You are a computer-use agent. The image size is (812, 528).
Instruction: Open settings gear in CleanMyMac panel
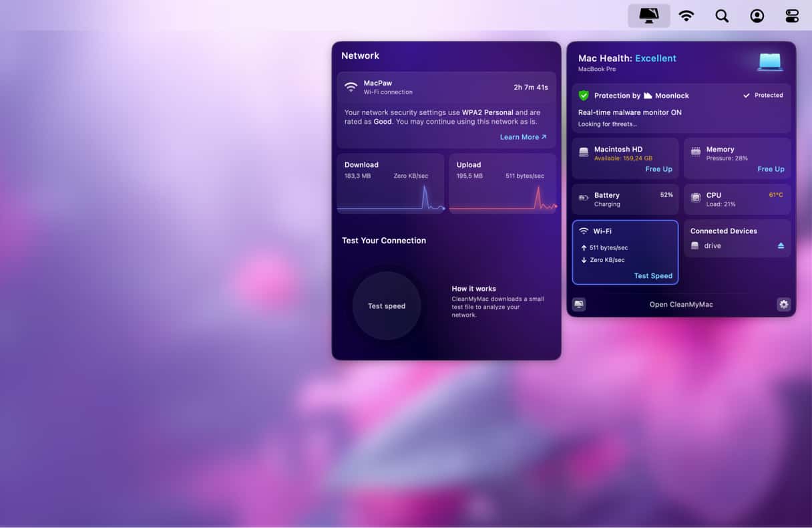coord(783,304)
